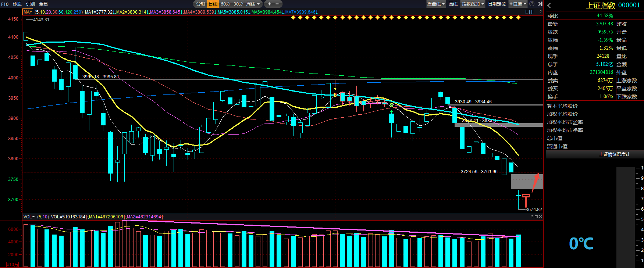Image resolution: width=644 pixels, height=268 pixels.
Task: Click the back arrow in quote panel
Action: coord(549,6)
